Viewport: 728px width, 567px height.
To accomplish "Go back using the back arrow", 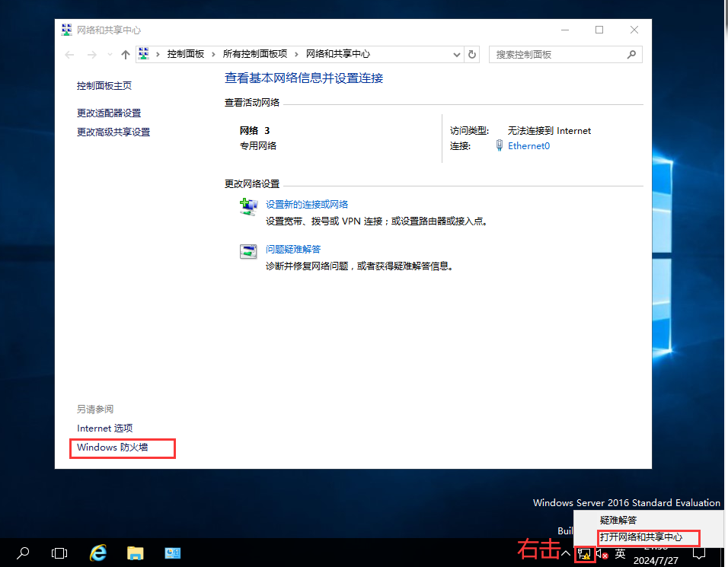I will point(69,55).
